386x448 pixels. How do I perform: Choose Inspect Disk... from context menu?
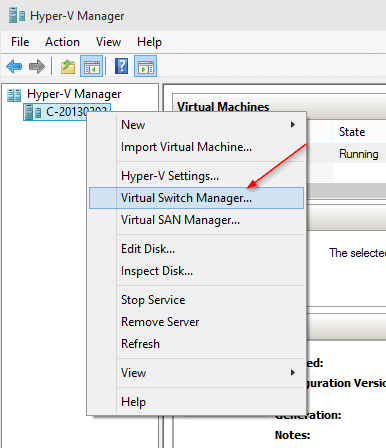[x=197, y=271]
